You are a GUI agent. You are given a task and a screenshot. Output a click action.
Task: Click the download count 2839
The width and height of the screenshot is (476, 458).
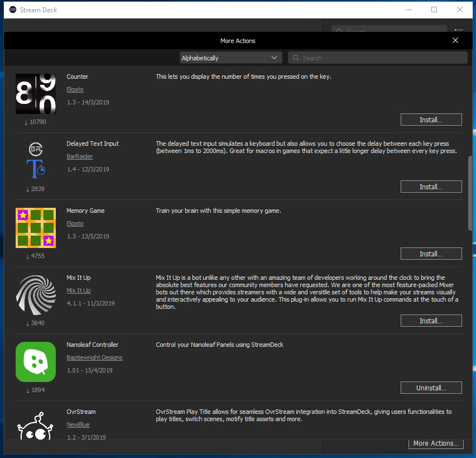(x=35, y=189)
